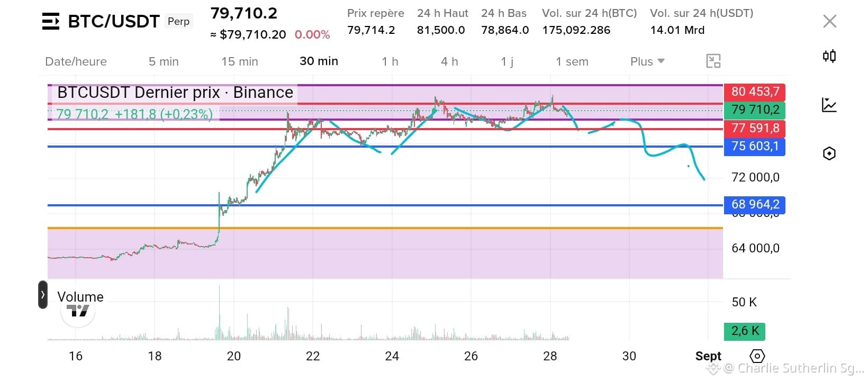Click the last price 79,710.2 header value
The height and width of the screenshot is (381, 868).
(x=244, y=13)
